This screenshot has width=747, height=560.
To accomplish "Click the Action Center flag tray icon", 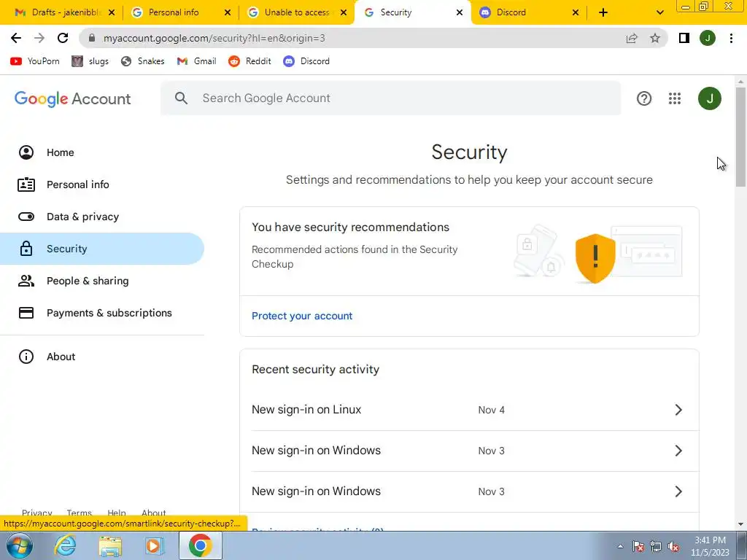I will click(638, 547).
